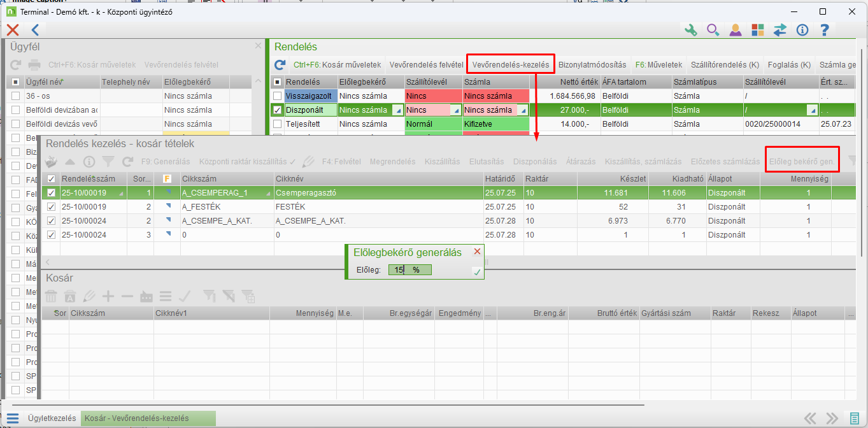Switch to Kosár - Vevőrendelés-kezelés tab
The width and height of the screenshot is (868, 428).
148,418
